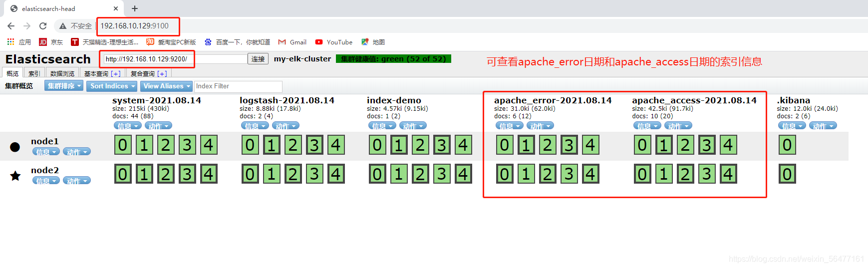Viewport: 868px width, 268px height.
Task: Click the node1 circle icon
Action: point(15,147)
